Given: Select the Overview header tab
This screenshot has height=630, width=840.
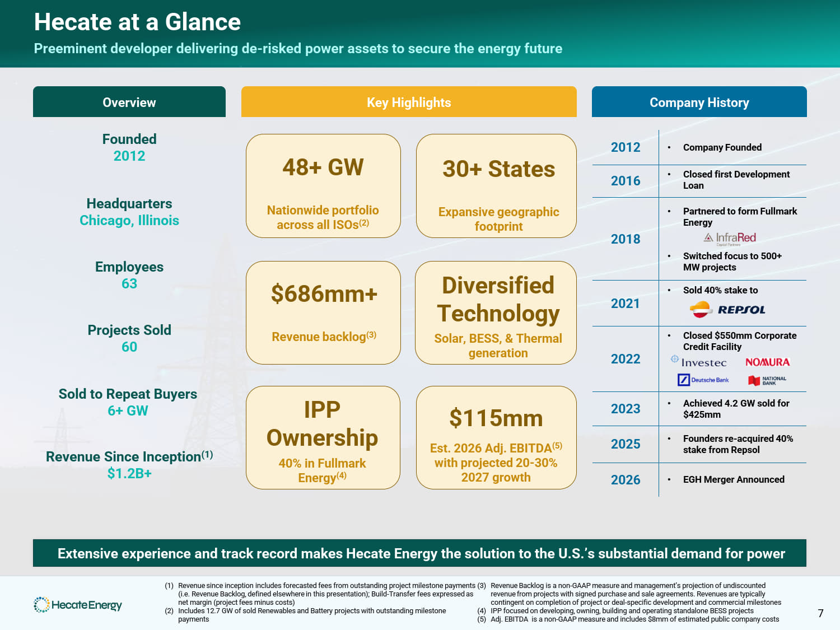Looking at the screenshot, I should [x=129, y=102].
